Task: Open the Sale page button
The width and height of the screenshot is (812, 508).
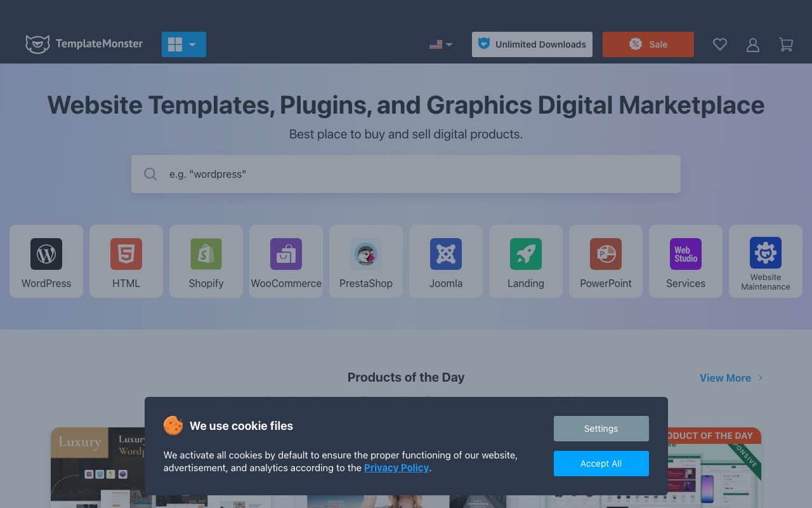Action: click(x=648, y=44)
